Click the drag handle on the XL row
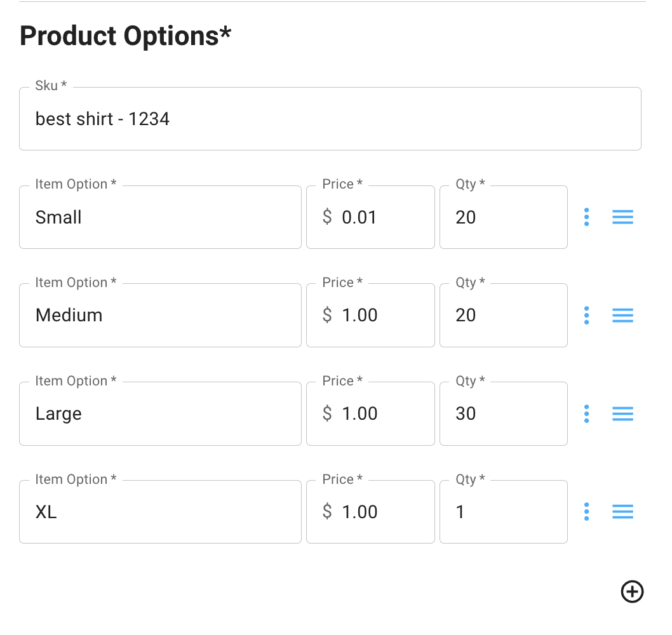 point(622,512)
